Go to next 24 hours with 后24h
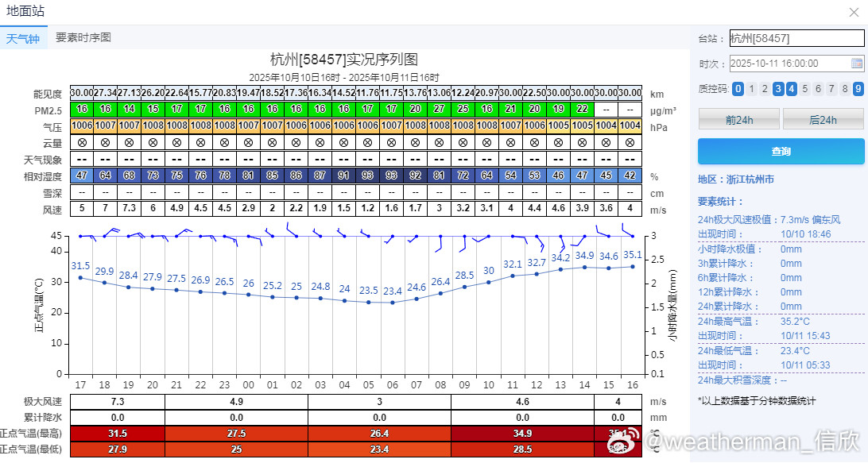Screen dimensions: 868x463 tap(823, 119)
